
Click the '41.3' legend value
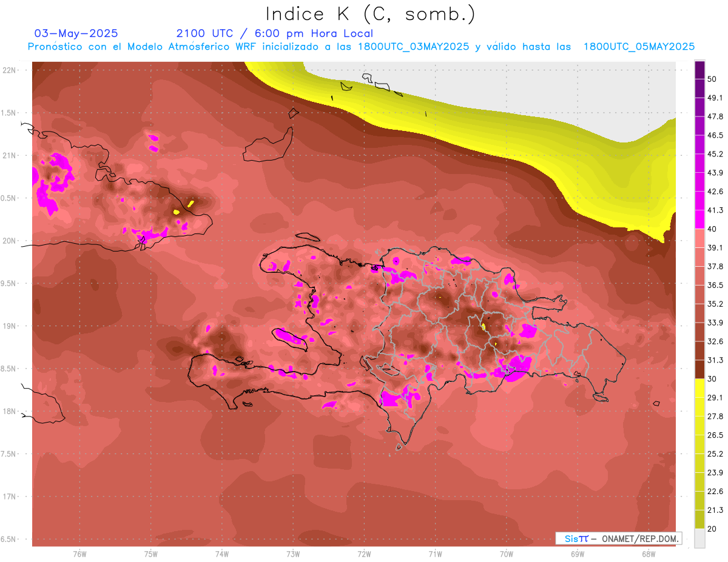[x=715, y=210]
